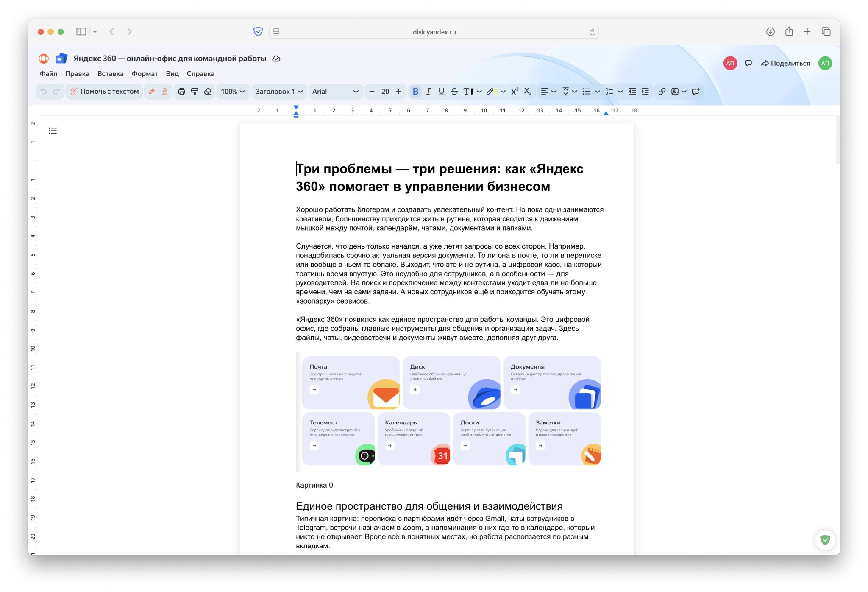Toggle italic formatting
The height and width of the screenshot is (592, 868).
coord(428,92)
